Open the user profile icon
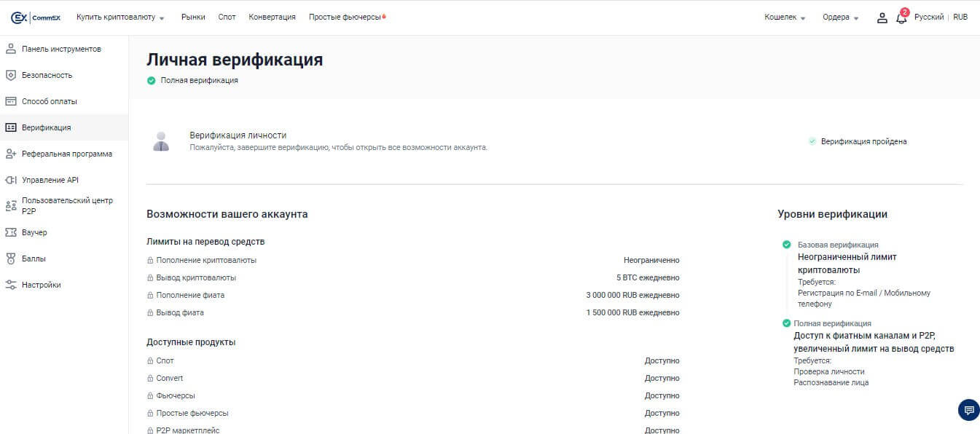 pyautogui.click(x=882, y=17)
